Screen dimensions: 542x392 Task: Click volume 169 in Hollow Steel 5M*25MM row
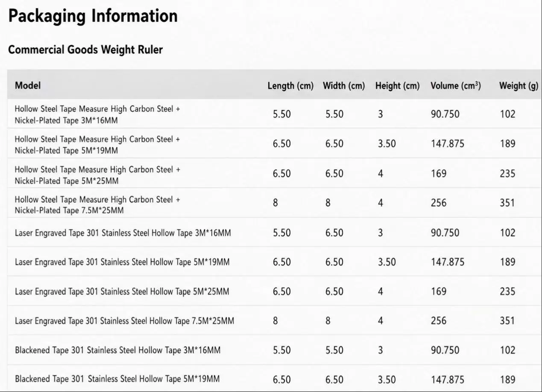tap(439, 174)
